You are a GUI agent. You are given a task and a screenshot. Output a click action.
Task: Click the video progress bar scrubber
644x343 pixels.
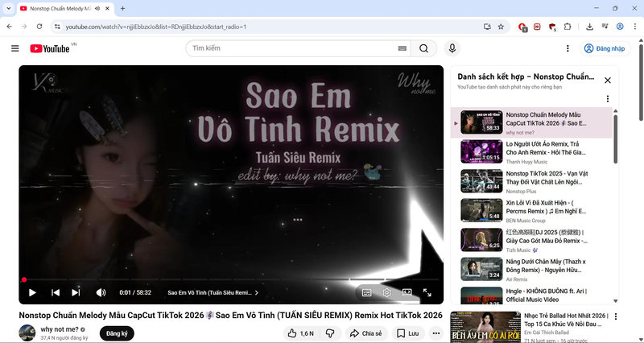[x=24, y=279]
